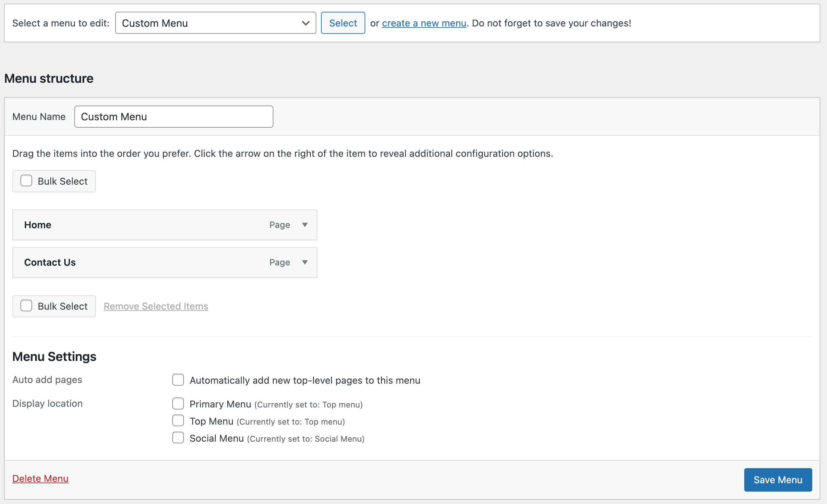Enable automatically add new top-level pages
The height and width of the screenshot is (504, 827).
tap(178, 380)
